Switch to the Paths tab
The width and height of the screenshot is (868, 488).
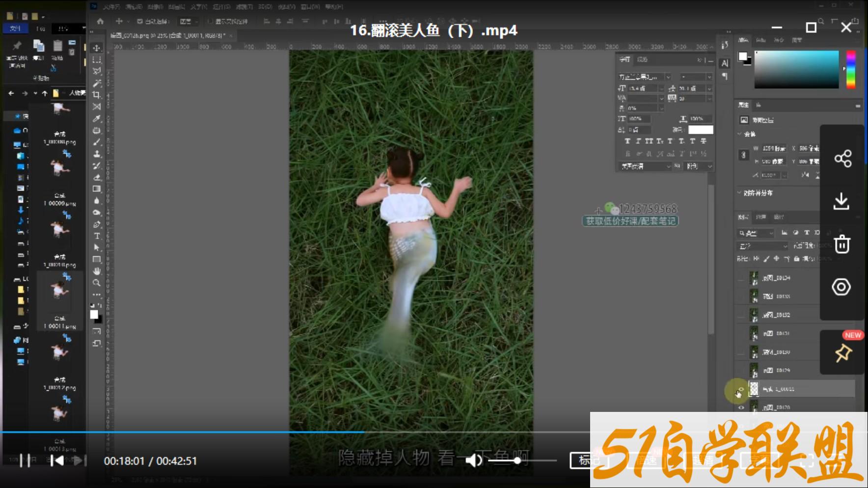(x=779, y=217)
